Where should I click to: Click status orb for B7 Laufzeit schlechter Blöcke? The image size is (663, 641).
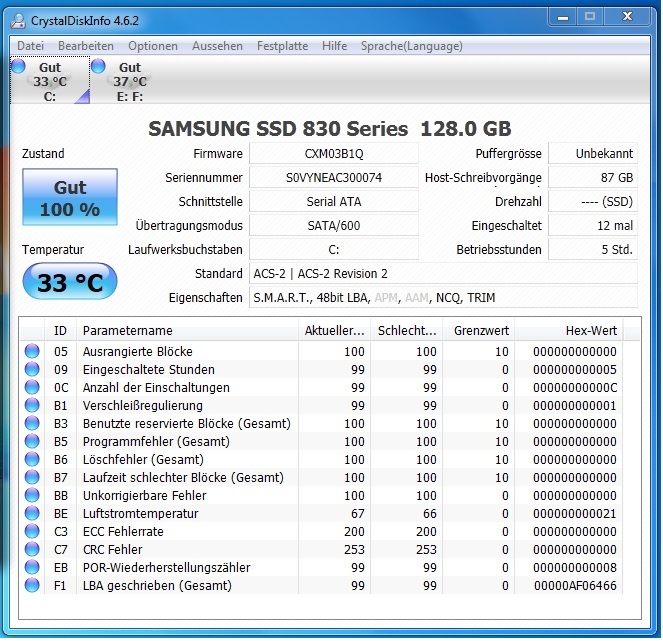[x=32, y=477]
